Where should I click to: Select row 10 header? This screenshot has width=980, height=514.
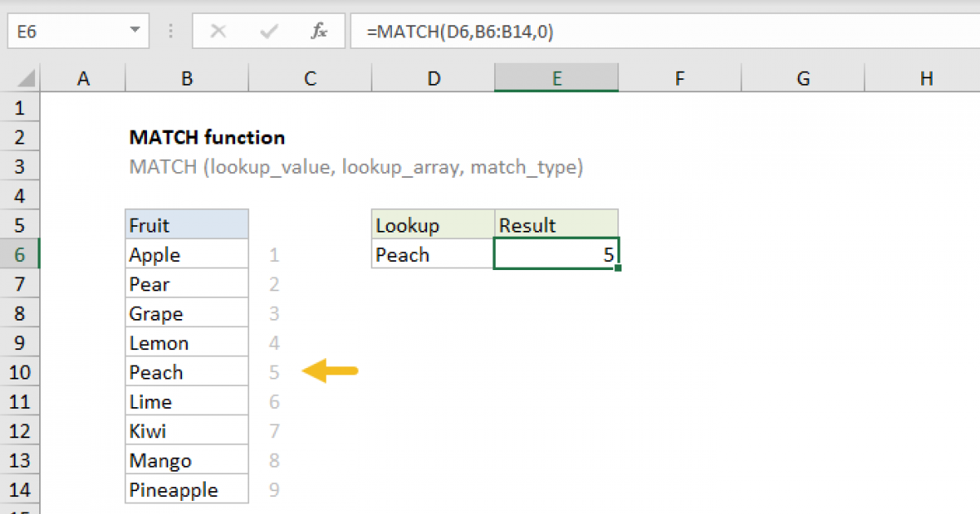coord(20,372)
